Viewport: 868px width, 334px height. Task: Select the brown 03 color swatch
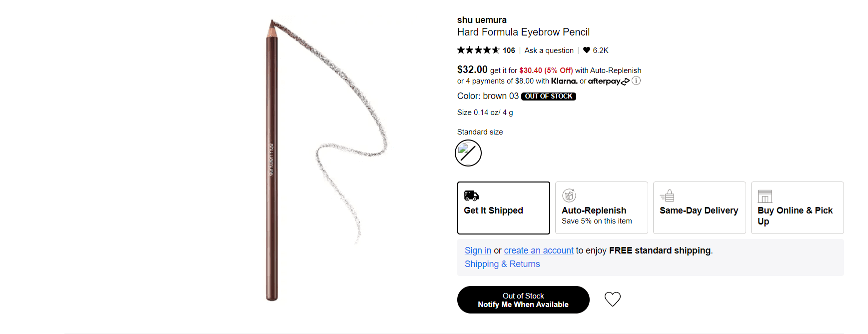point(468,153)
